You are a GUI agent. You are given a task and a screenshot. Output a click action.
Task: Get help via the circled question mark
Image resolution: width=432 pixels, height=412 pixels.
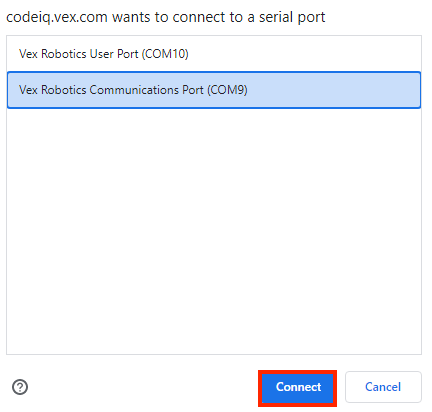point(20,387)
